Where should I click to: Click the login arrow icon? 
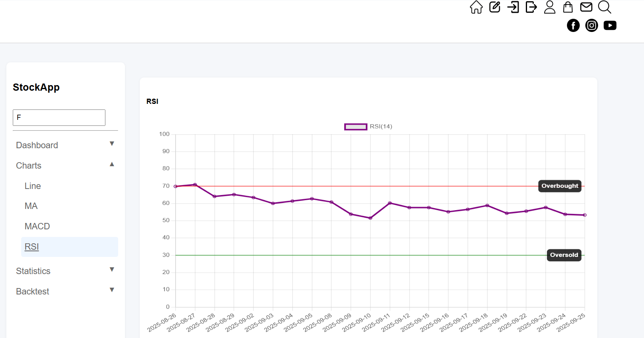pyautogui.click(x=513, y=7)
